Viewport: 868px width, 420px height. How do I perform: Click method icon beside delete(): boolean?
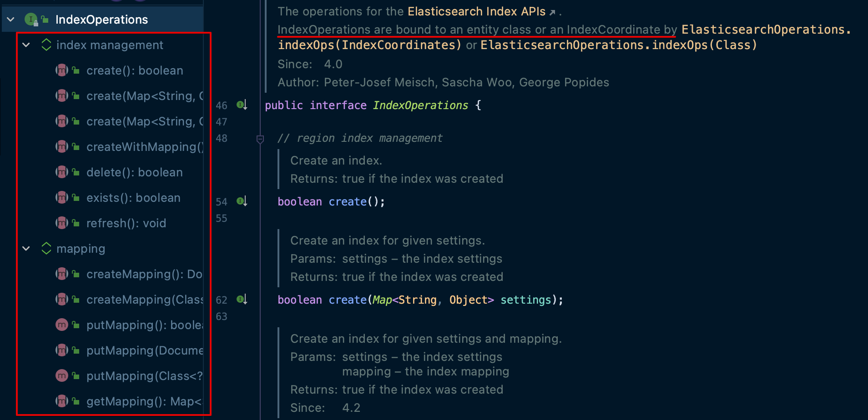coord(62,172)
